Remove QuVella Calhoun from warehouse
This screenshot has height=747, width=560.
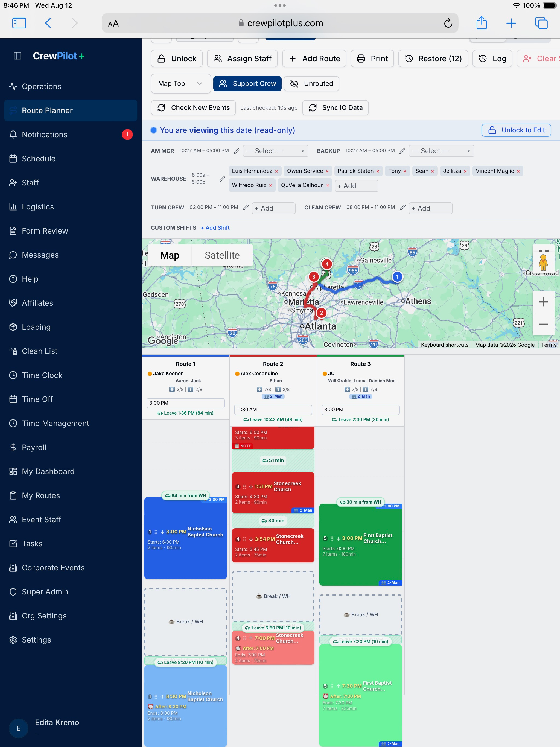(x=328, y=185)
